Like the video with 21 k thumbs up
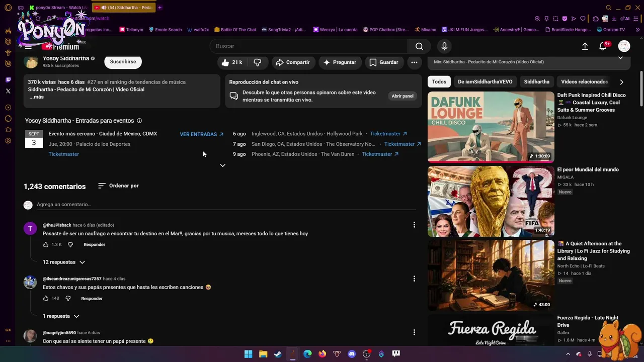This screenshot has height=362, width=644. click(232, 62)
